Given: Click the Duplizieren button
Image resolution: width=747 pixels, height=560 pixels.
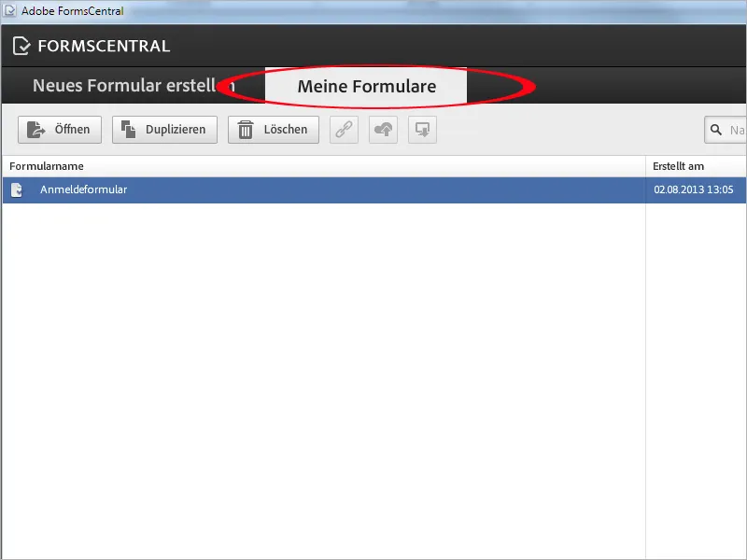Looking at the screenshot, I should 164,130.
